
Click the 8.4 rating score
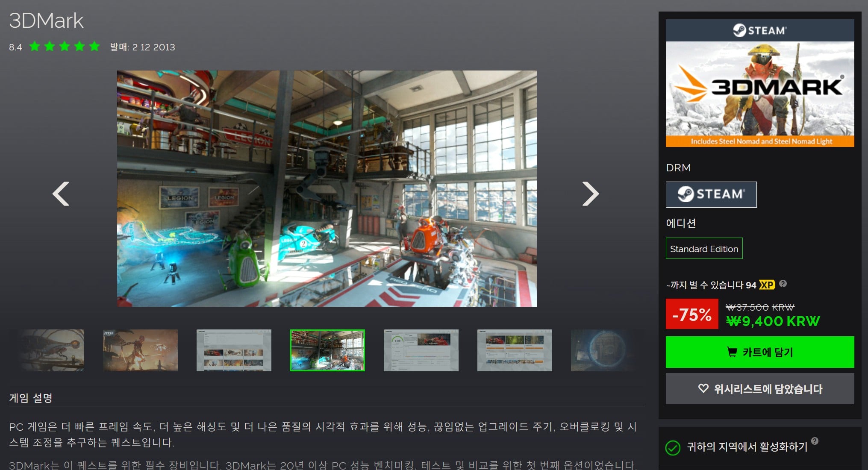coord(15,47)
